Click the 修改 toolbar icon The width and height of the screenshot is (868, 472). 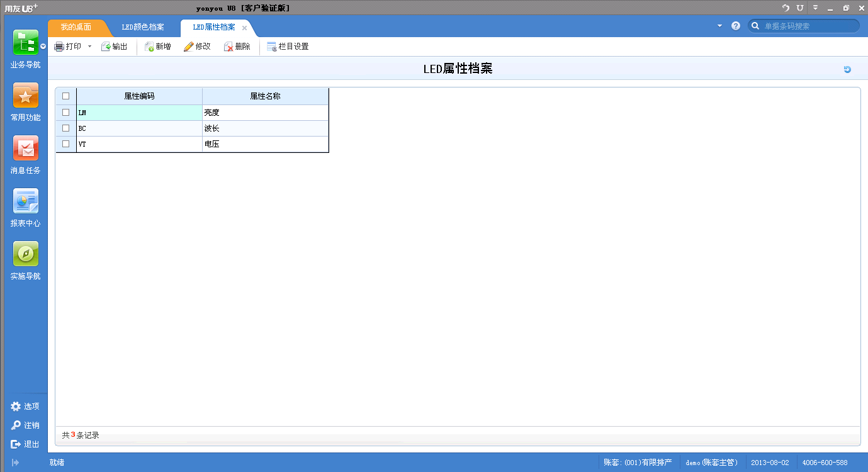tap(197, 46)
